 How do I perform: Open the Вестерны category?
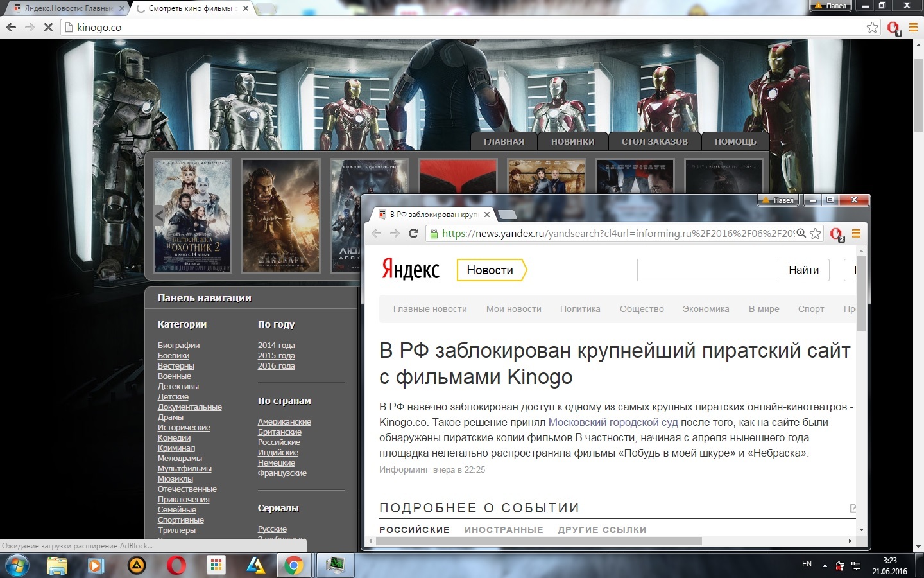pos(176,366)
